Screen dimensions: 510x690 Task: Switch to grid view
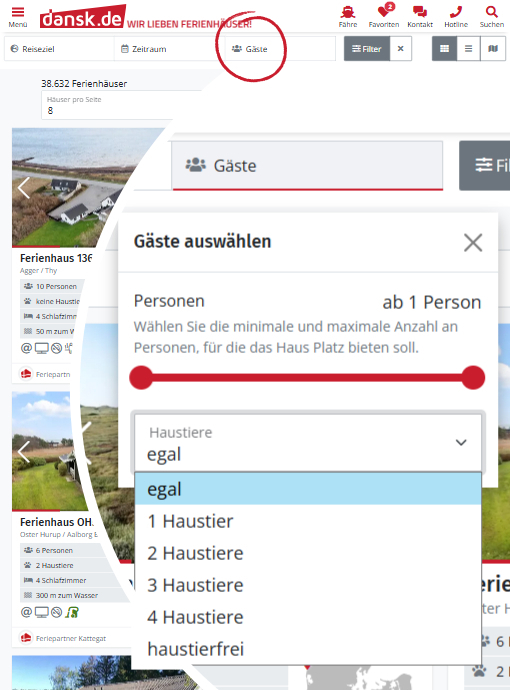444,49
